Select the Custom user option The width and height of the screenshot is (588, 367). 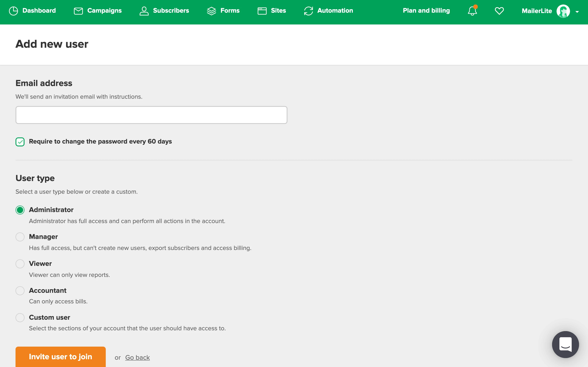point(20,317)
